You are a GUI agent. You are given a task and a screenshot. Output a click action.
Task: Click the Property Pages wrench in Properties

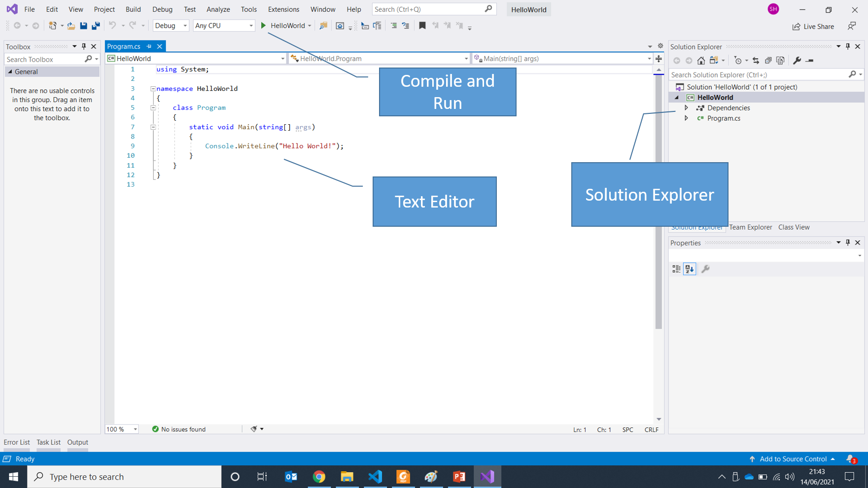coord(705,269)
